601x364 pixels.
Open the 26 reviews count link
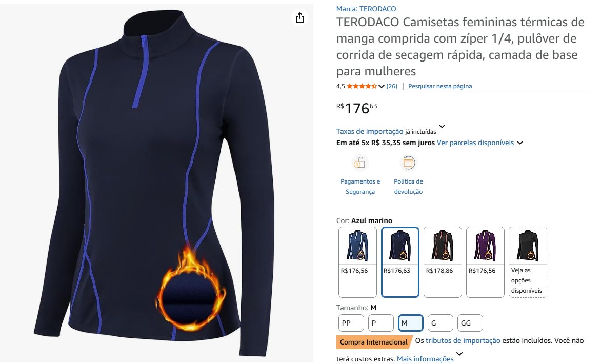(392, 86)
